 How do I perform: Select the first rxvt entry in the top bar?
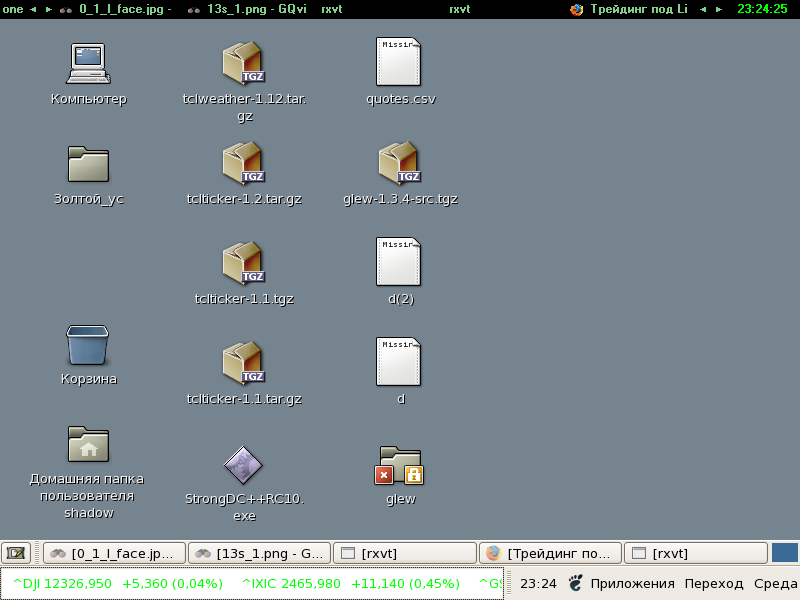tap(332, 9)
